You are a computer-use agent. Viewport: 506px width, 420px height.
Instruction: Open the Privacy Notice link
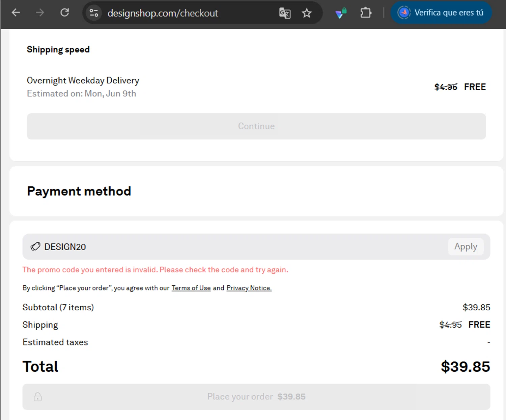pos(249,288)
